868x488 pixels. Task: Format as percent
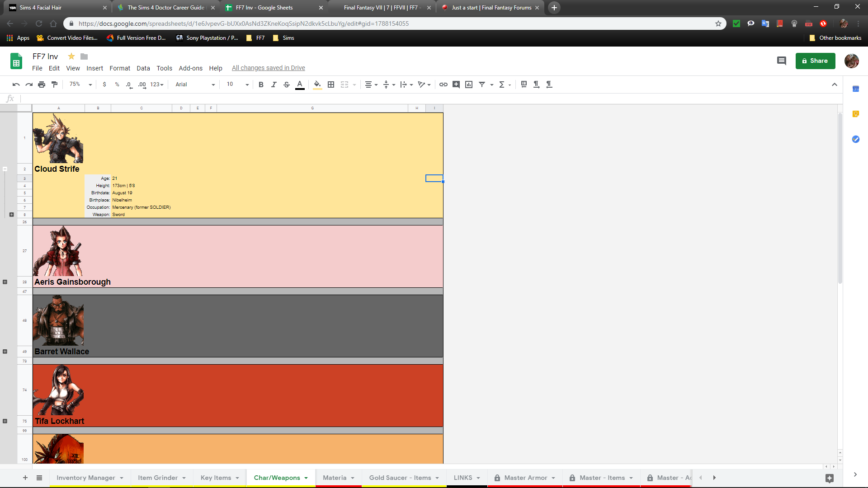coord(117,84)
